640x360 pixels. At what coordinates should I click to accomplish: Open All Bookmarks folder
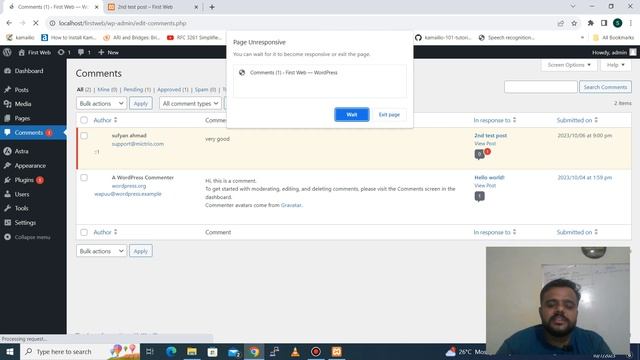point(614,38)
